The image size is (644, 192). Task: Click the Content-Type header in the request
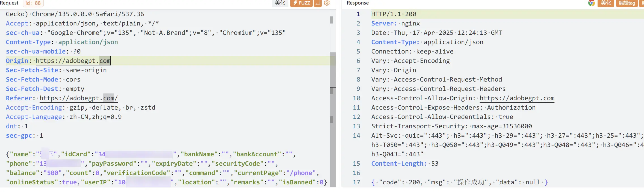[28, 42]
